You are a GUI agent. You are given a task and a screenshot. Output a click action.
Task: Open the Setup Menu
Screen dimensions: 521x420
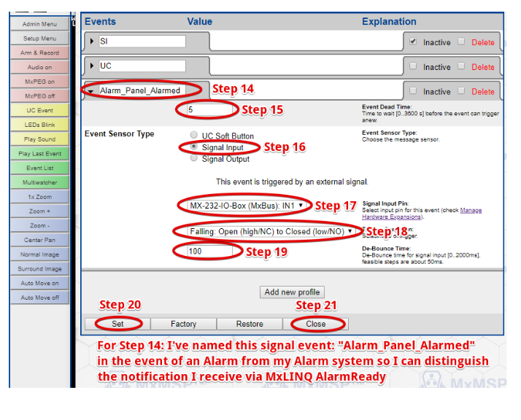[x=39, y=39]
